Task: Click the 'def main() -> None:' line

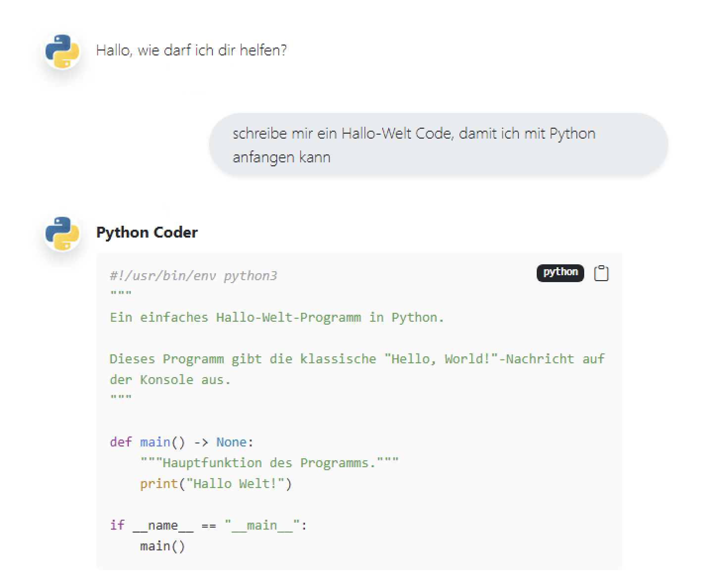Action: 181,442
